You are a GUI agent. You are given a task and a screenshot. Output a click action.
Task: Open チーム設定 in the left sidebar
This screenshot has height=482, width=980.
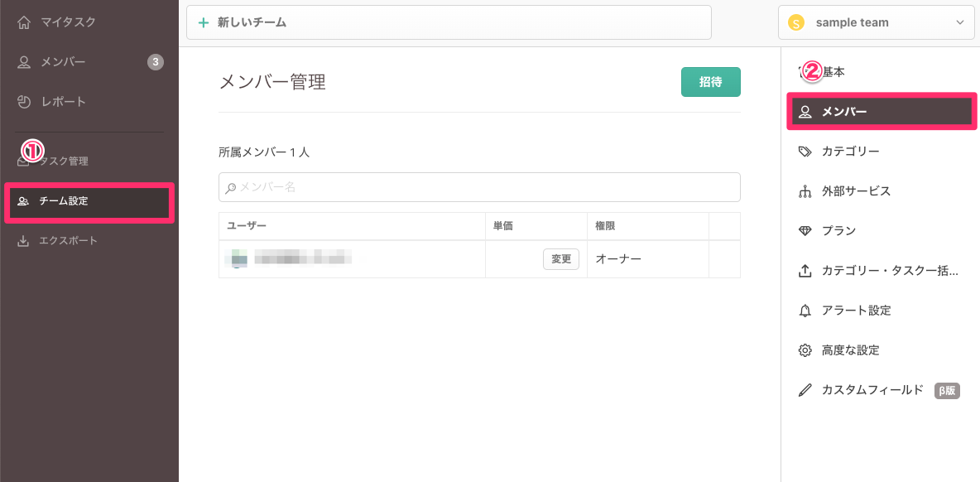(89, 201)
